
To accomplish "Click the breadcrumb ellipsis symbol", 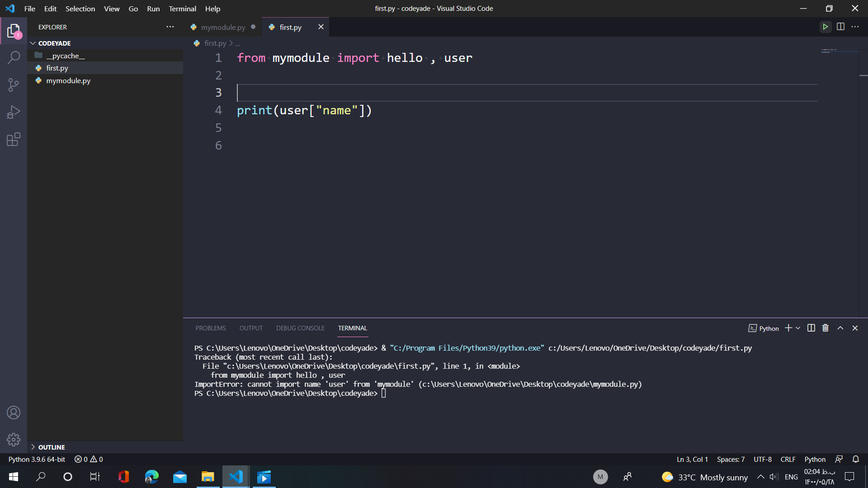I will [238, 43].
